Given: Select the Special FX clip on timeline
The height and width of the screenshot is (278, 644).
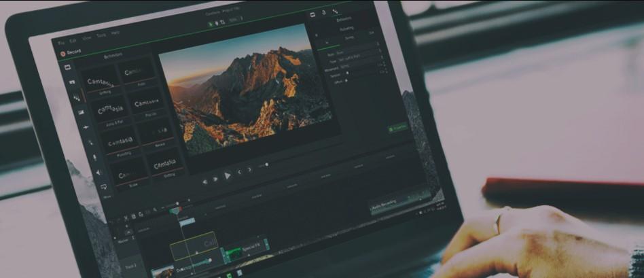Looking at the screenshot, I should pos(246,250).
